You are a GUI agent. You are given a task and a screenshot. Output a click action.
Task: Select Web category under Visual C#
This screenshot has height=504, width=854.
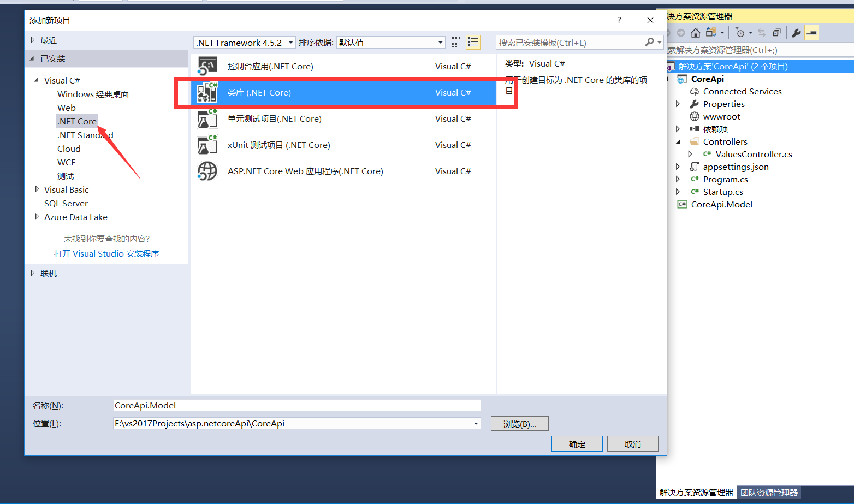[x=67, y=108]
